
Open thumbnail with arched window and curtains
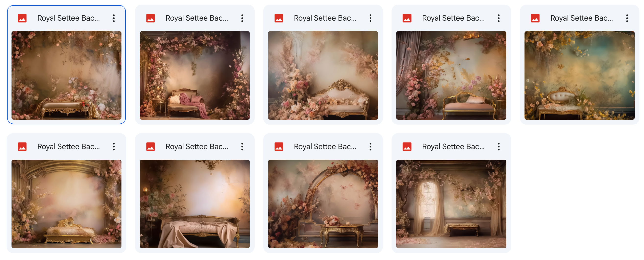coord(451,204)
